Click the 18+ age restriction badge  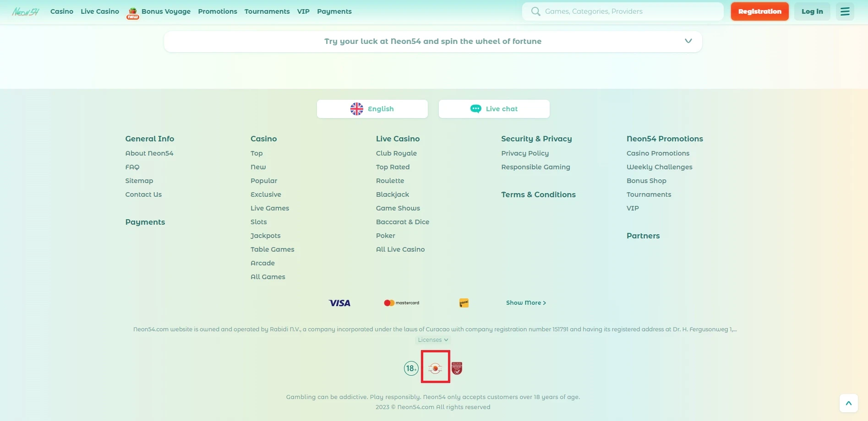coord(411,368)
